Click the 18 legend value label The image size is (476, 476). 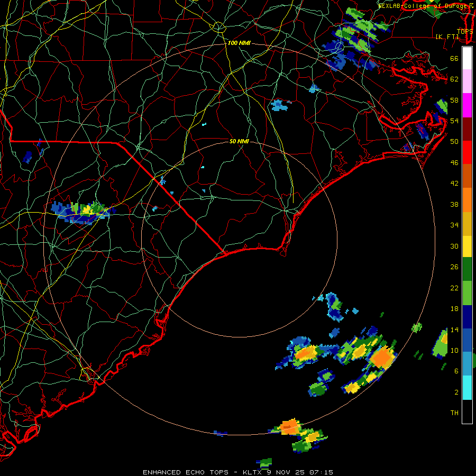[x=454, y=309]
